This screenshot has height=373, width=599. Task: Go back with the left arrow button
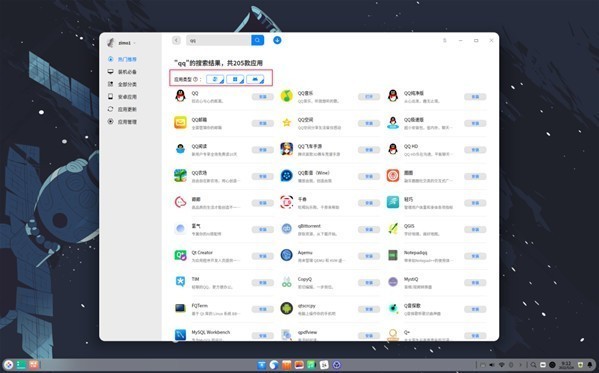176,40
